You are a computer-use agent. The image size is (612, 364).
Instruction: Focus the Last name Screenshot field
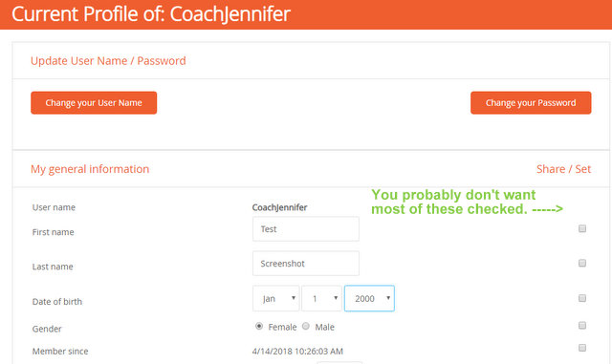pos(306,264)
